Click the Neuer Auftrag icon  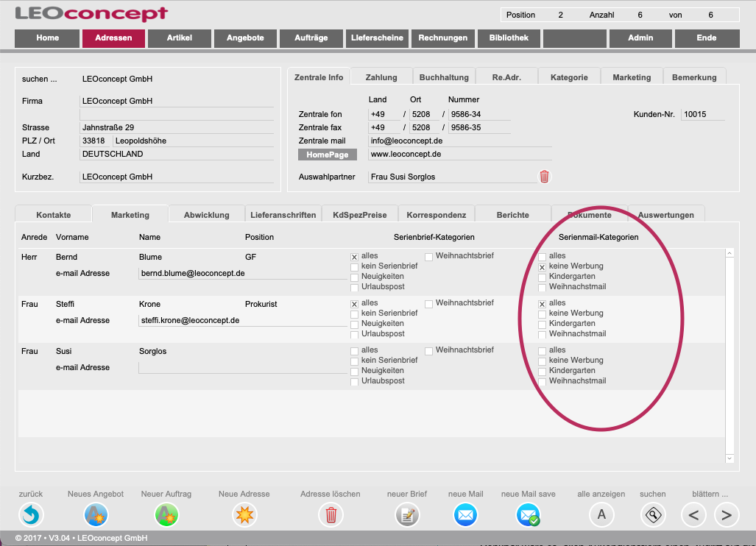pyautogui.click(x=166, y=514)
